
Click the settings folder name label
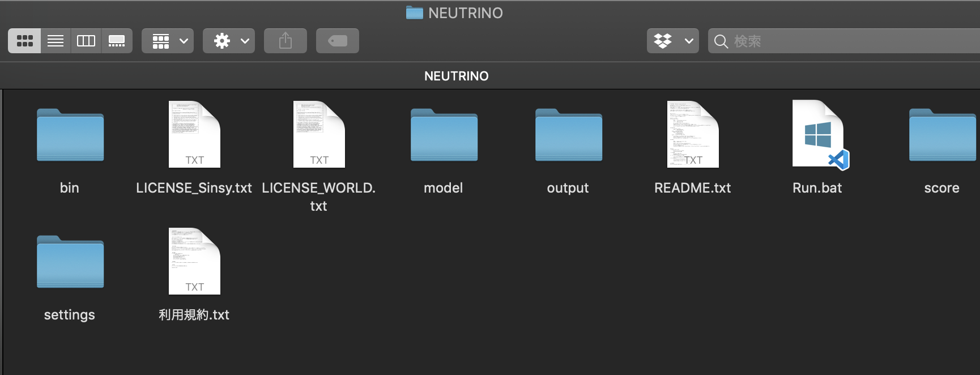[x=70, y=315]
